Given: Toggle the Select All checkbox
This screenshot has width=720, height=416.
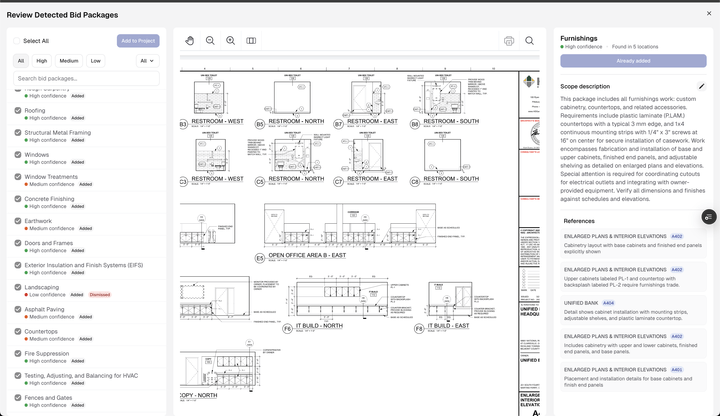Looking at the screenshot, I should click(17, 41).
